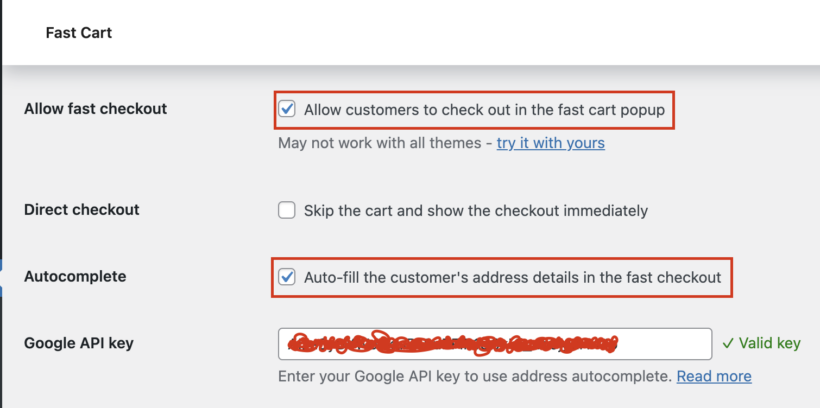Click 'Allow customers to check out' label text
The image size is (820, 408).
(x=484, y=109)
